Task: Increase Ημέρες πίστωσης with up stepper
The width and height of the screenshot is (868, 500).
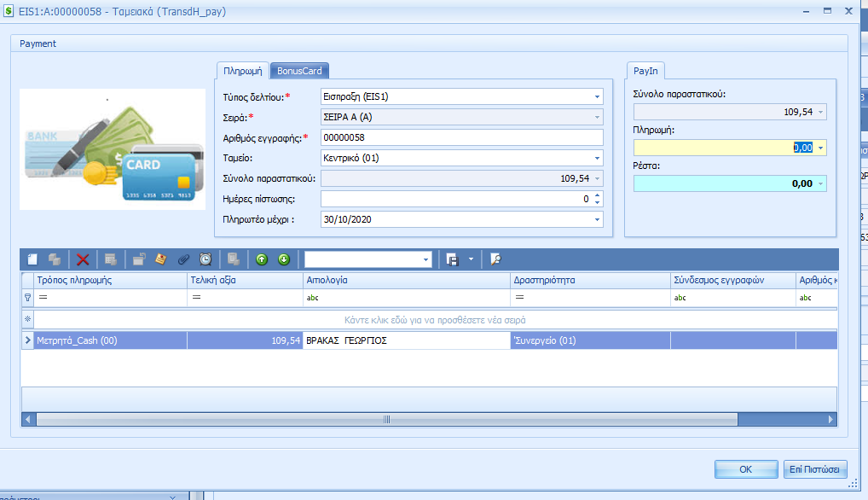Action: 597,195
